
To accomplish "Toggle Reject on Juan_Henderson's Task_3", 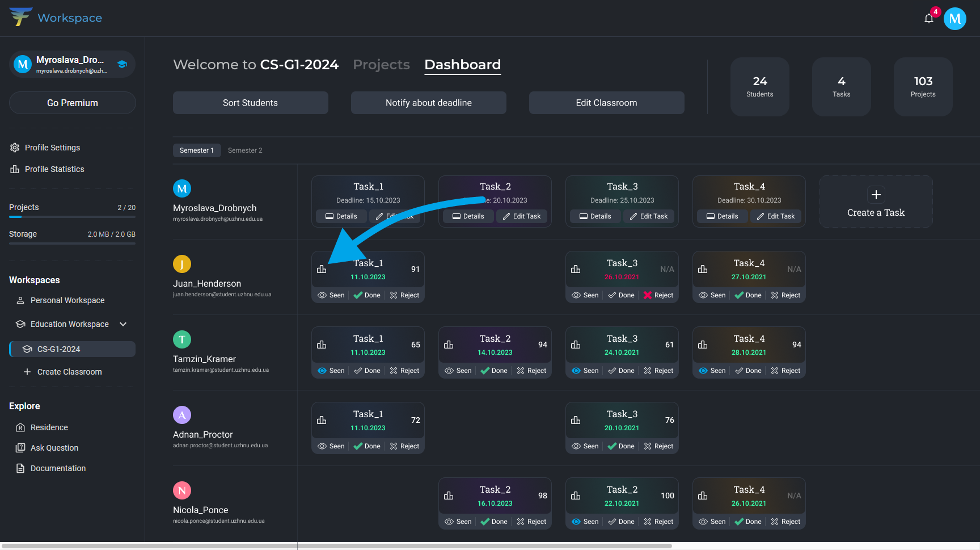I will (x=658, y=295).
